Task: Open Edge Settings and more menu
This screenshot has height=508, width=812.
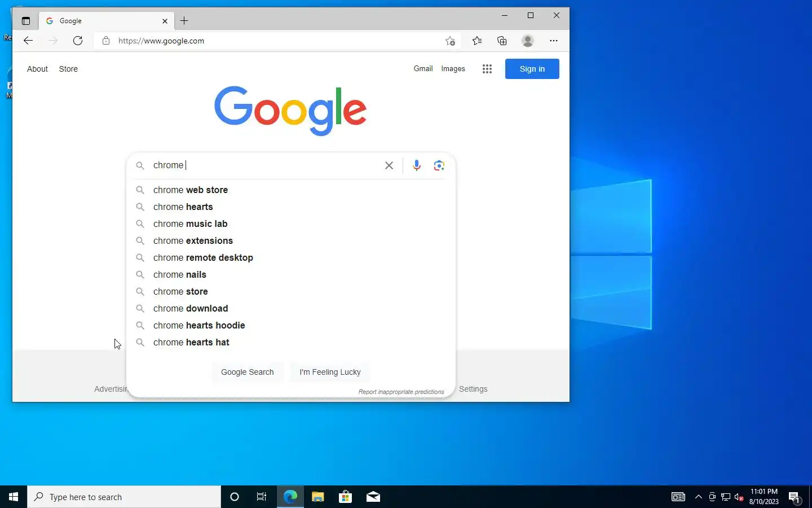Action: coord(554,41)
